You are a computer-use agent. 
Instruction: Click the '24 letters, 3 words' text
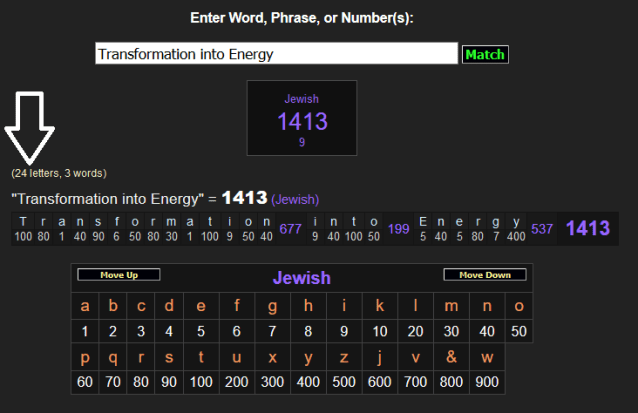tap(59, 173)
